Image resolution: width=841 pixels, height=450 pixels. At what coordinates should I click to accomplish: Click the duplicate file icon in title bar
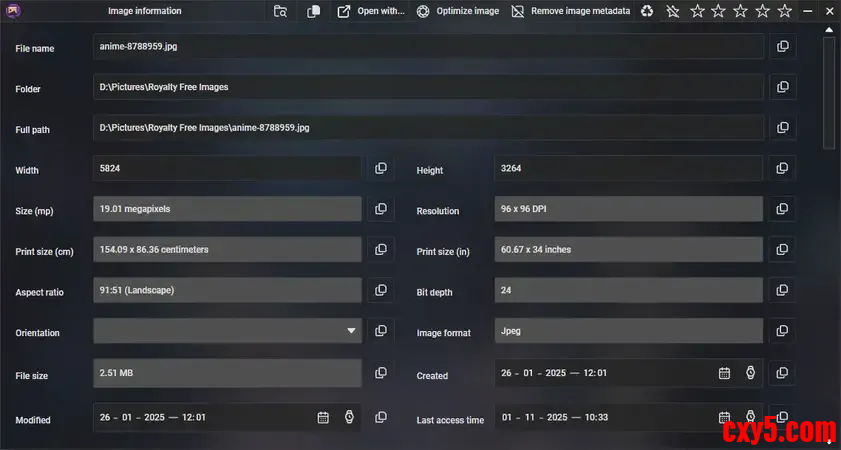click(314, 11)
